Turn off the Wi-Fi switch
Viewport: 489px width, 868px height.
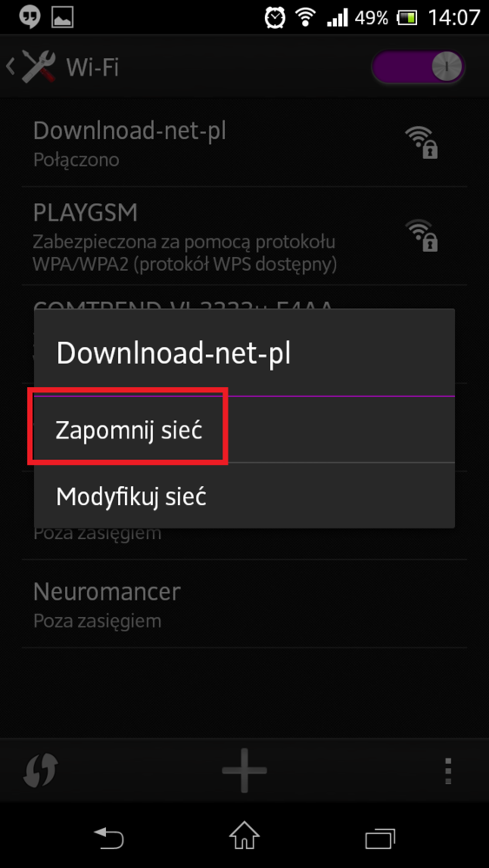tap(418, 68)
